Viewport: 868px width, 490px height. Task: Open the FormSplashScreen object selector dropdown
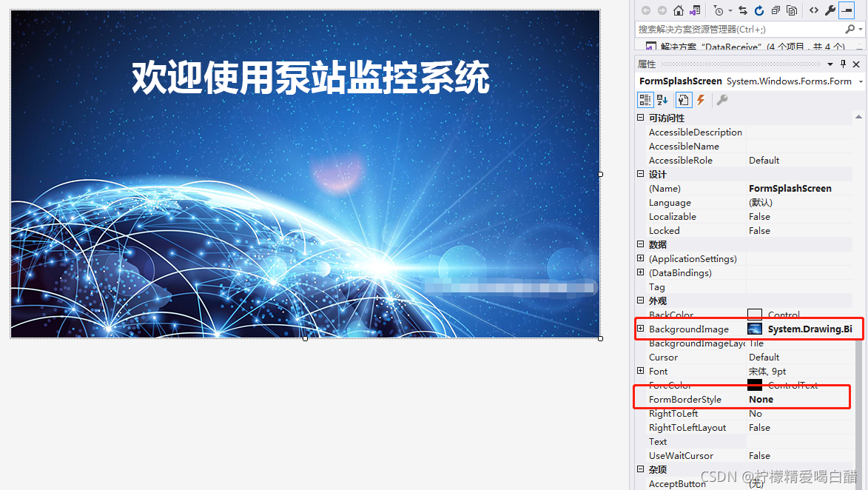[861, 81]
